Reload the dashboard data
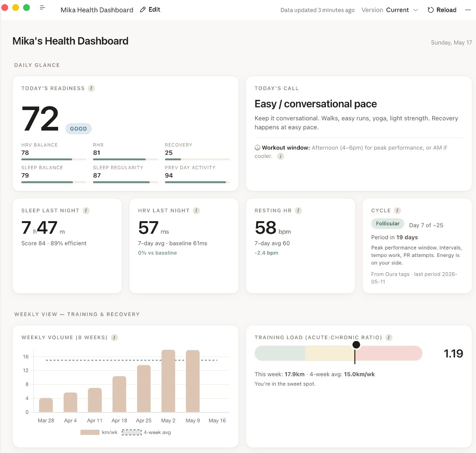The height and width of the screenshot is (453, 476). click(x=442, y=10)
